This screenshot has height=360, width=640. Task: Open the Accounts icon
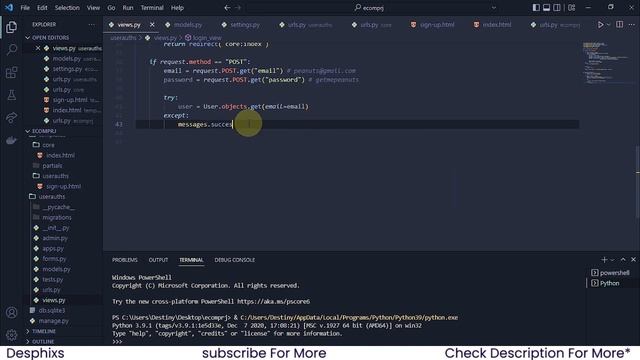[11, 313]
